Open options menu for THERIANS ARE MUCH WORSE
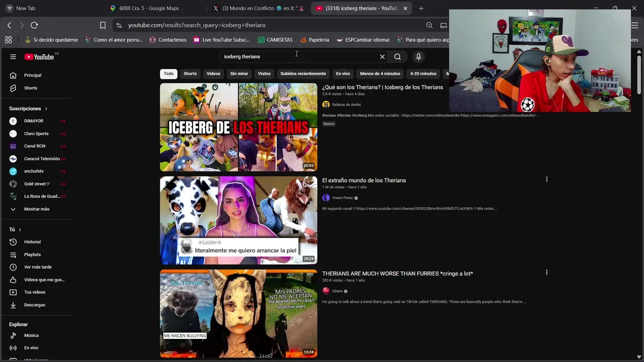This screenshot has width=644, height=362. 546,273
